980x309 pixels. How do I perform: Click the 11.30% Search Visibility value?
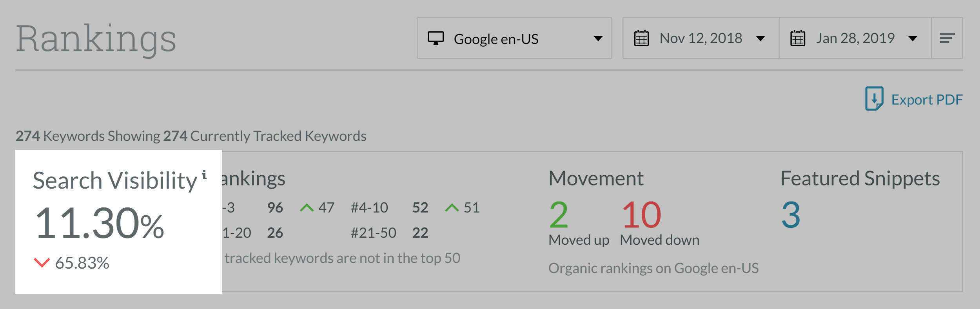(100, 223)
